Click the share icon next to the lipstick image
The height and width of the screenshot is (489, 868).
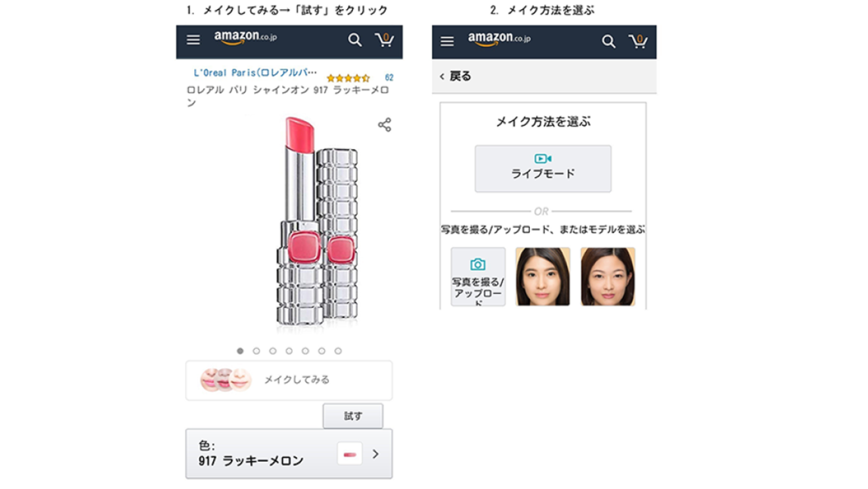[384, 124]
